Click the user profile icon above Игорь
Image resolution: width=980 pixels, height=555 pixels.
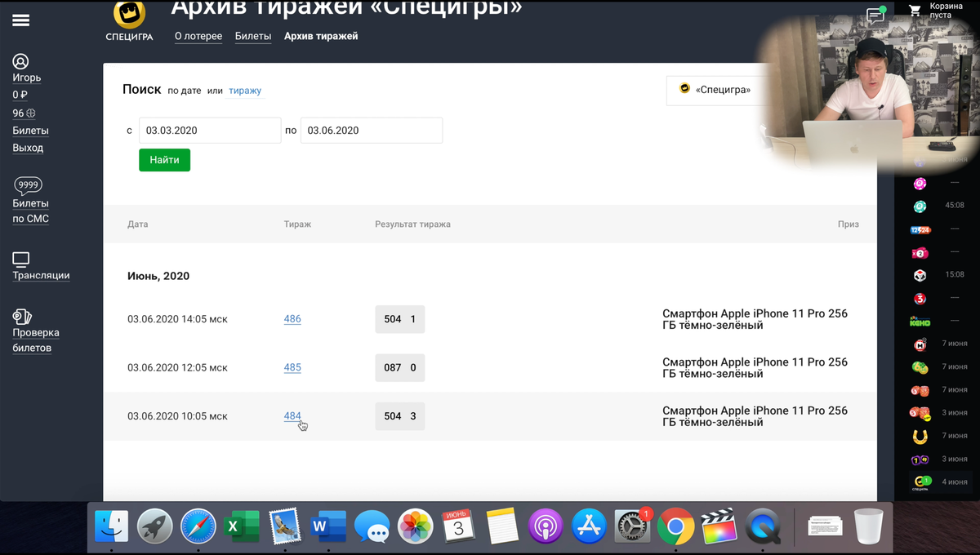coord(20,61)
